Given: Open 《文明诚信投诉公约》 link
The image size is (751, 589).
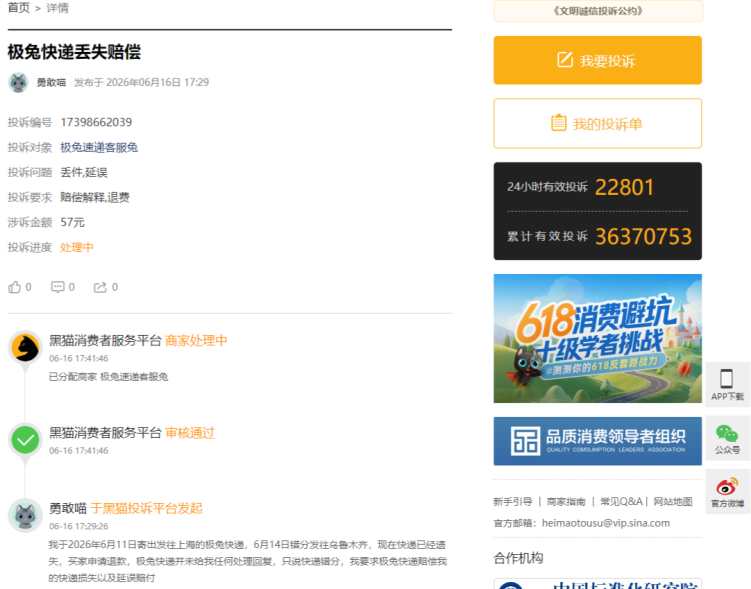Looking at the screenshot, I should pos(598,11).
